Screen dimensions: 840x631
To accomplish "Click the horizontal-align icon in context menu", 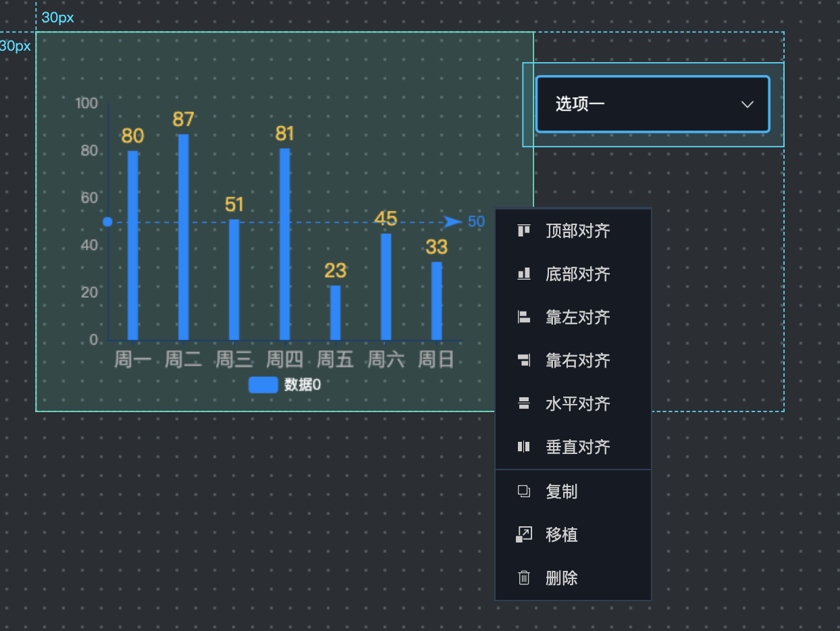I will pyautogui.click(x=523, y=404).
